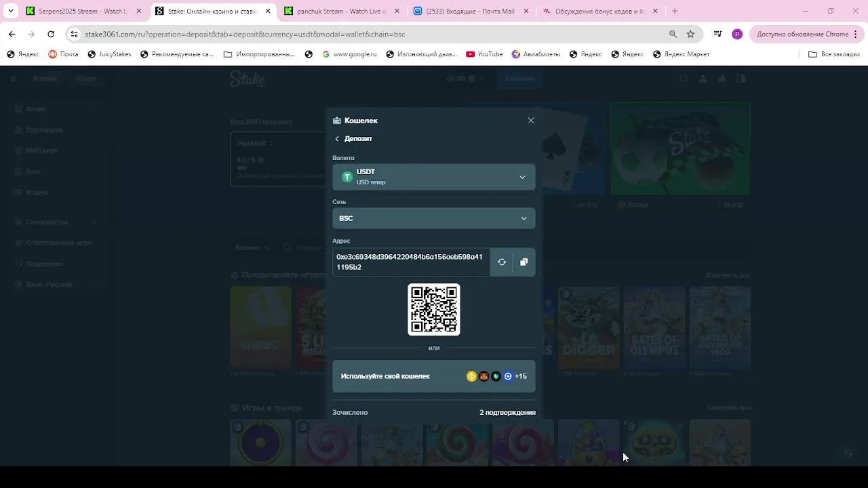Open the Gates of Olympus 1000 thumbnail
Image resolution: width=868 pixels, height=488 pixels.
[x=720, y=327]
